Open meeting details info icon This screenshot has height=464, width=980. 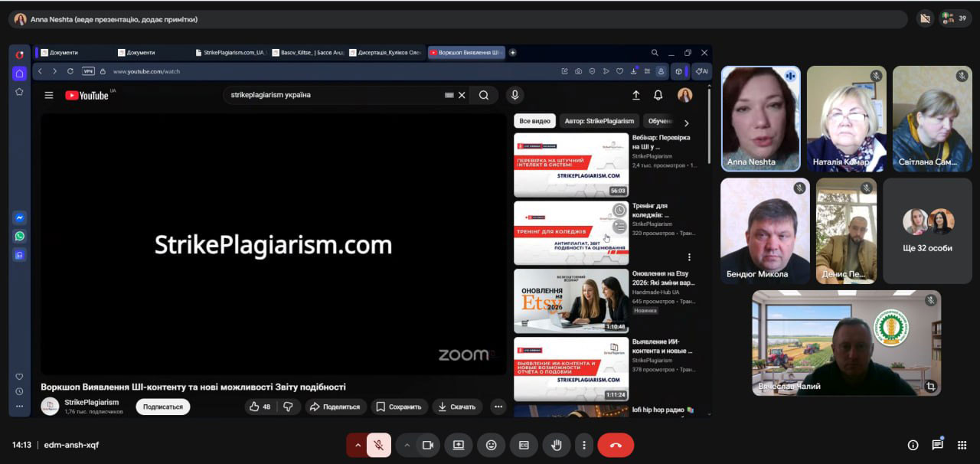coord(913,445)
